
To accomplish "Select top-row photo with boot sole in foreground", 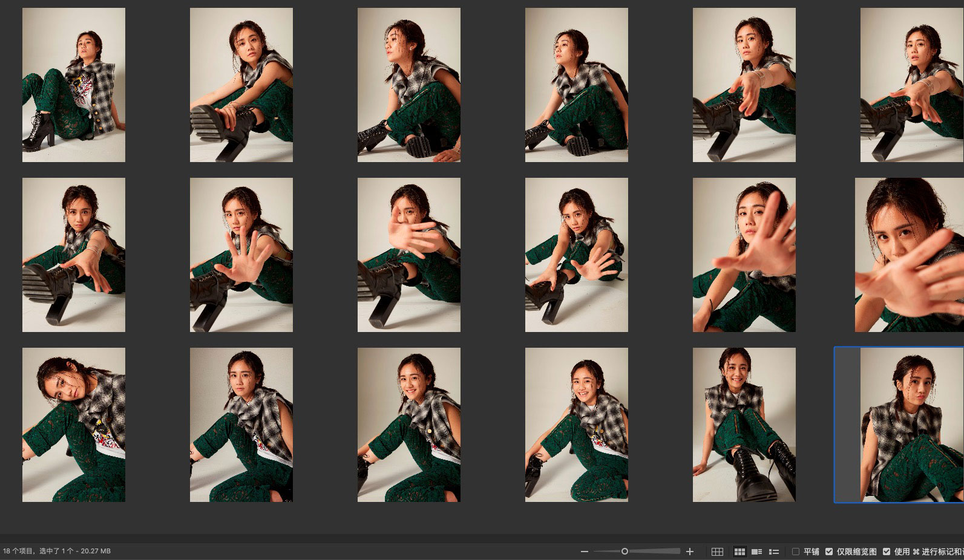I will click(x=241, y=85).
